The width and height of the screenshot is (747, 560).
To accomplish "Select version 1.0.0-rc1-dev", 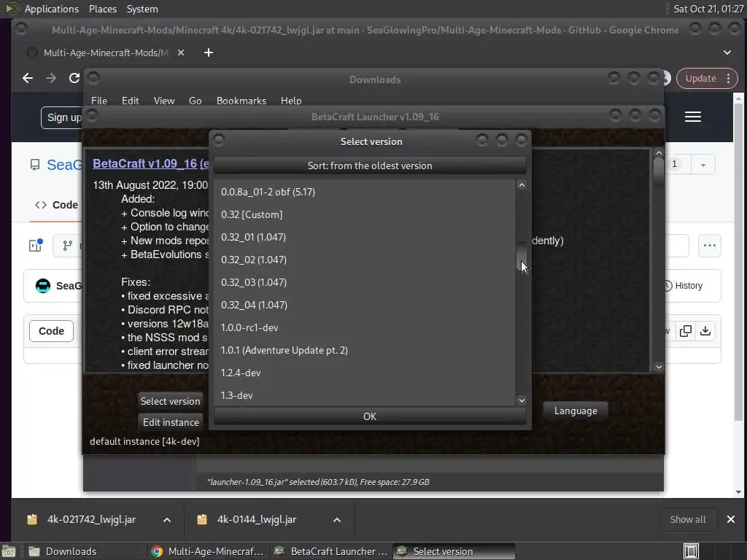I will tap(365, 327).
